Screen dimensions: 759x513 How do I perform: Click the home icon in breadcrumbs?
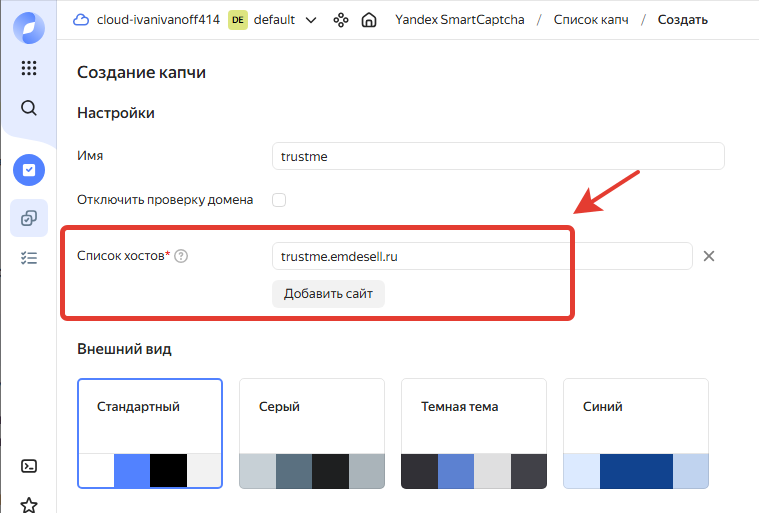[x=369, y=20]
